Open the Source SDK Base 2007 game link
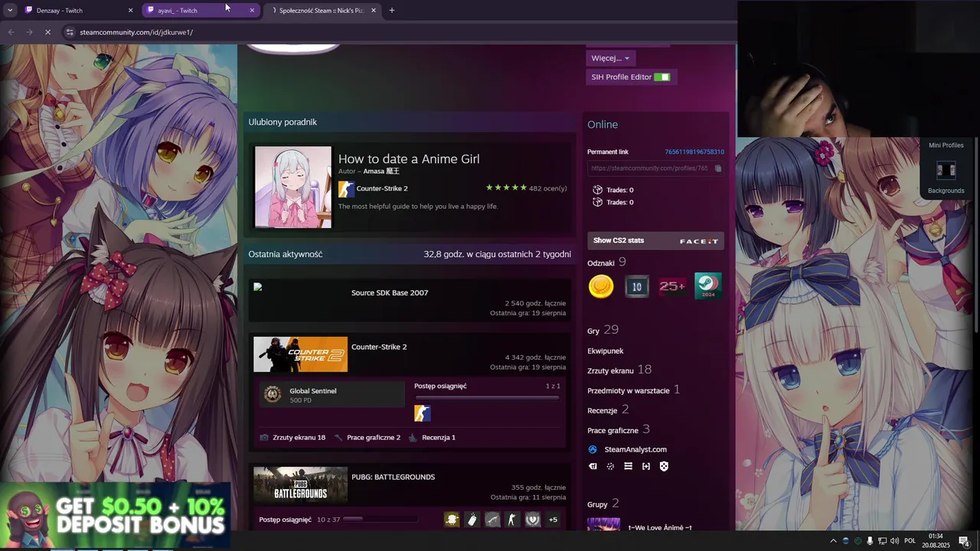The height and width of the screenshot is (551, 980). (390, 292)
